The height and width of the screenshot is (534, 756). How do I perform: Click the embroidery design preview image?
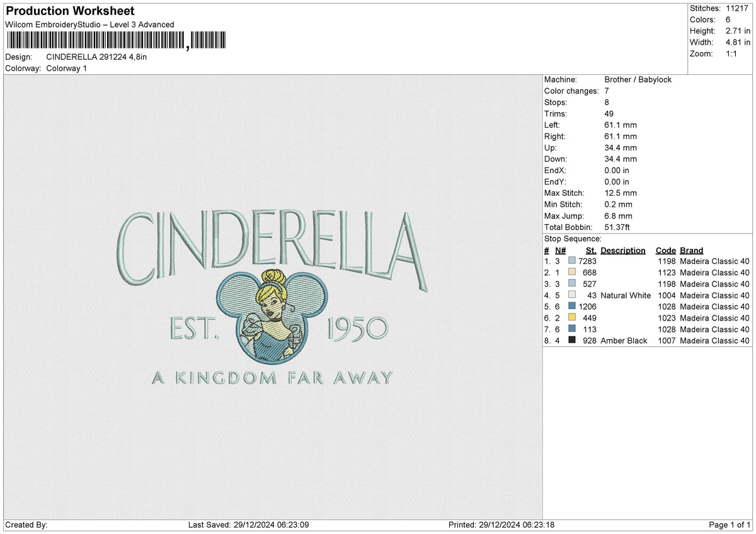coord(272,298)
